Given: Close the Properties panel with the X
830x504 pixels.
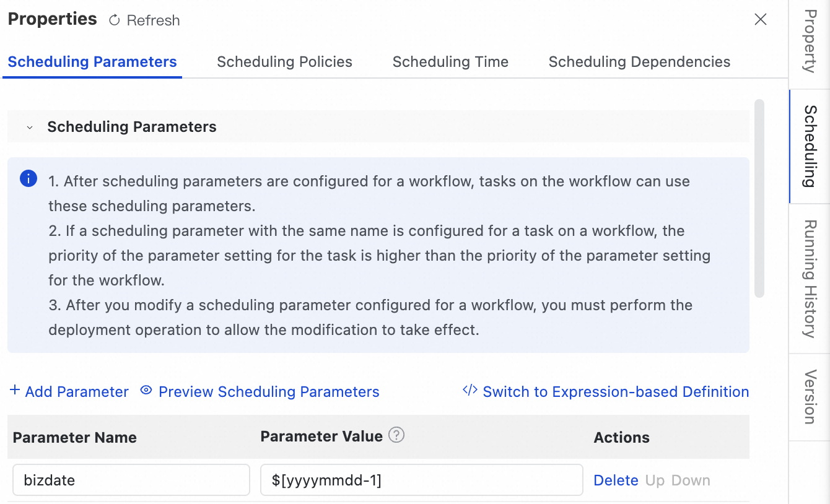Looking at the screenshot, I should (x=761, y=20).
